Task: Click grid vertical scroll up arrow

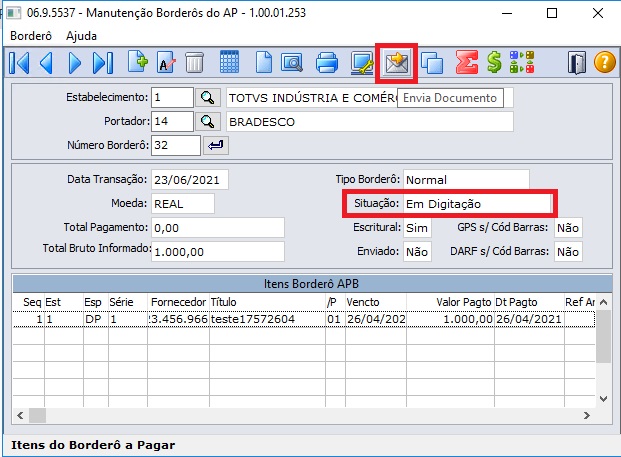Action: (x=603, y=303)
